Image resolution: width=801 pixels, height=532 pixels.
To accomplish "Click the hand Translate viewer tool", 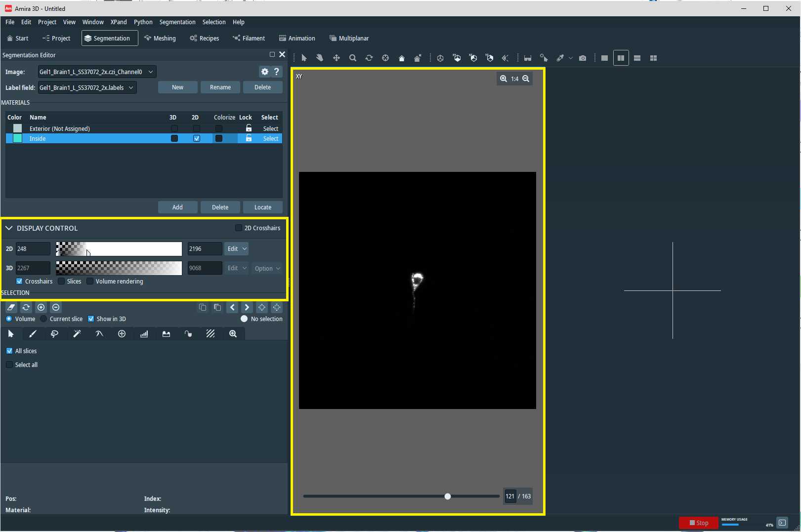I will (320, 58).
